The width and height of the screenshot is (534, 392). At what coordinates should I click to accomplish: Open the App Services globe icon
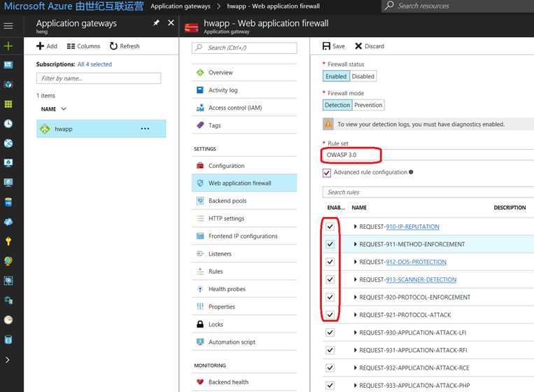pyautogui.click(x=8, y=143)
